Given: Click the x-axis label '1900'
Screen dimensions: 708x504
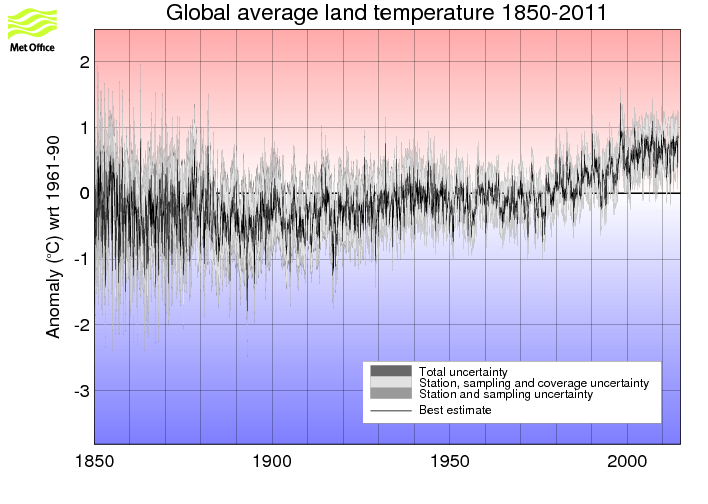Looking at the screenshot, I should point(272,461).
